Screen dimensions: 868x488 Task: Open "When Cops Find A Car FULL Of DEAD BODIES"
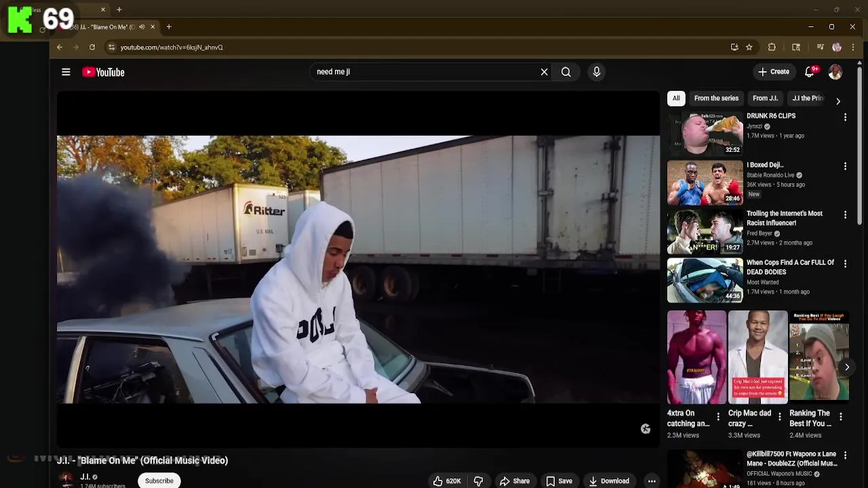pyautogui.click(x=790, y=267)
